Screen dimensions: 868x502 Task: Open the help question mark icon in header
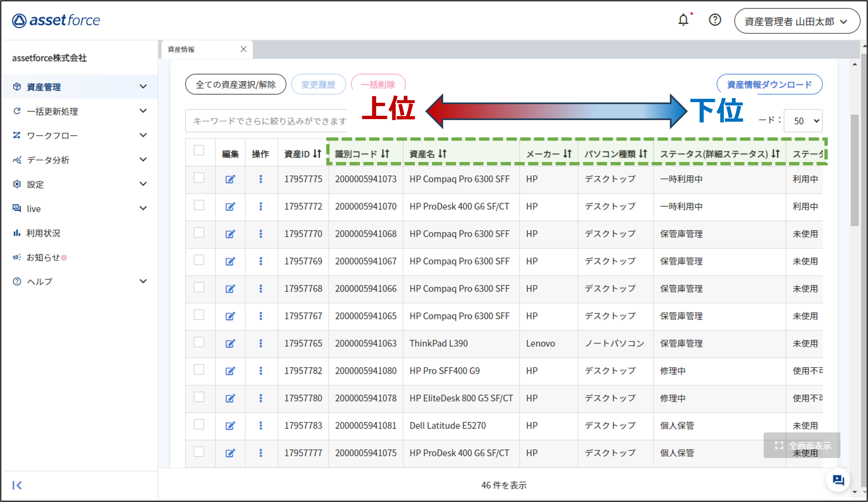pos(715,20)
